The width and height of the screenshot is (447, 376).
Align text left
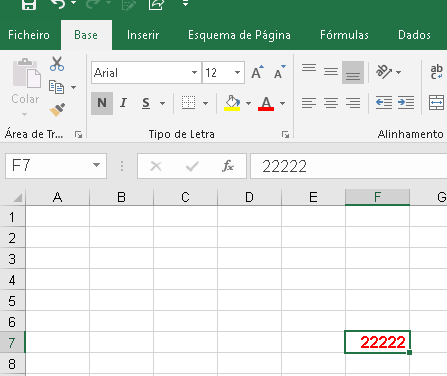pos(309,103)
